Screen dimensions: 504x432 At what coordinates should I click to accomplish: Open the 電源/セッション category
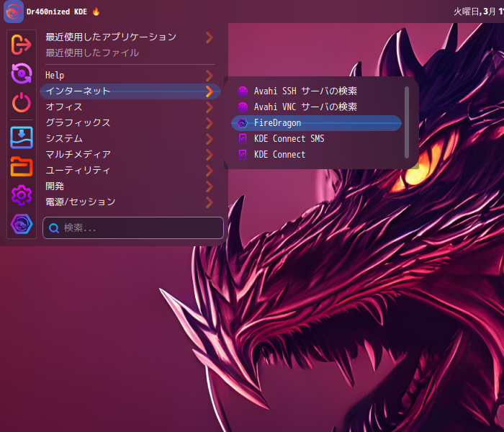(130, 202)
